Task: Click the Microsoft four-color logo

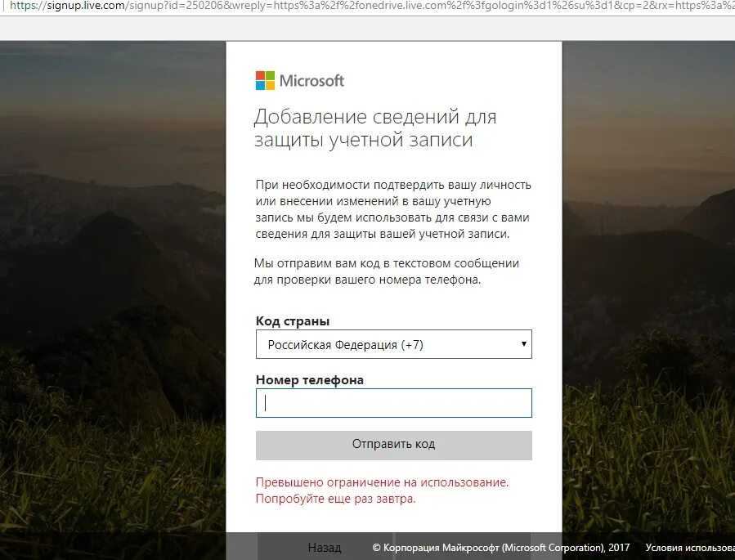Action: (265, 81)
